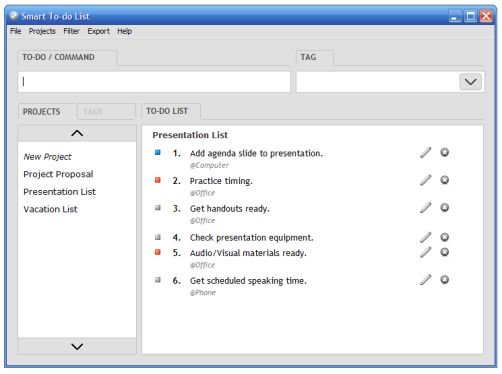Edit the 'Audio/Visual materials ready' task
The height and width of the screenshot is (374, 502).
coord(425,252)
